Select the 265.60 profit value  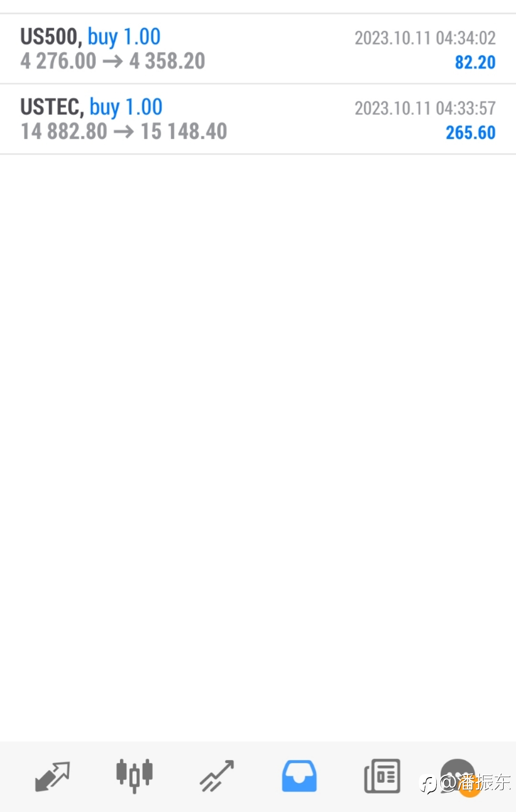point(471,132)
